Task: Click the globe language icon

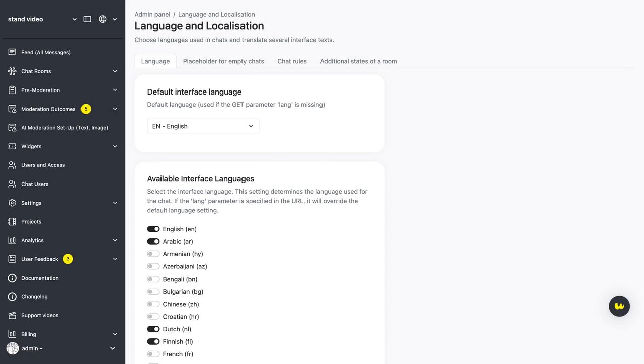Action: (103, 19)
